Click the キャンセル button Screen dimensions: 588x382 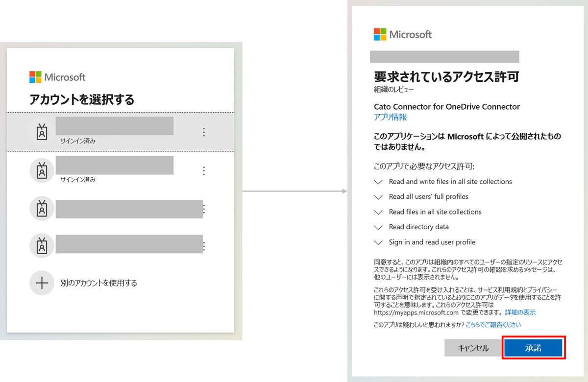click(473, 348)
